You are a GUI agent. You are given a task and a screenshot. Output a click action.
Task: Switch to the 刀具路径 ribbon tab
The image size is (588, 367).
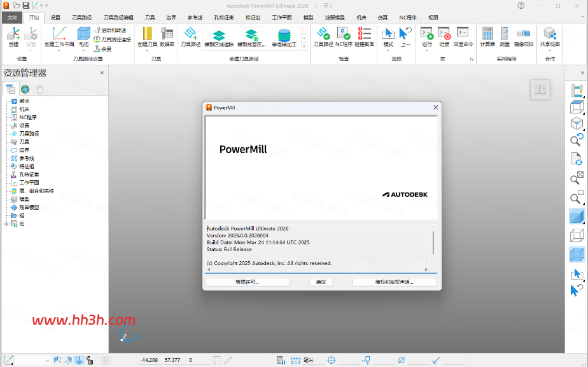[x=81, y=18]
